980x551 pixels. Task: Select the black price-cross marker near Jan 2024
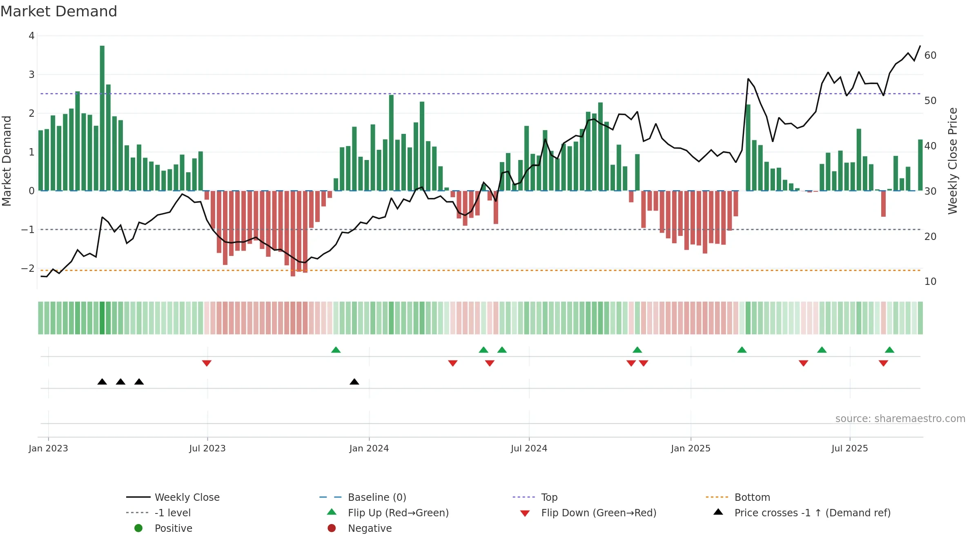point(354,382)
